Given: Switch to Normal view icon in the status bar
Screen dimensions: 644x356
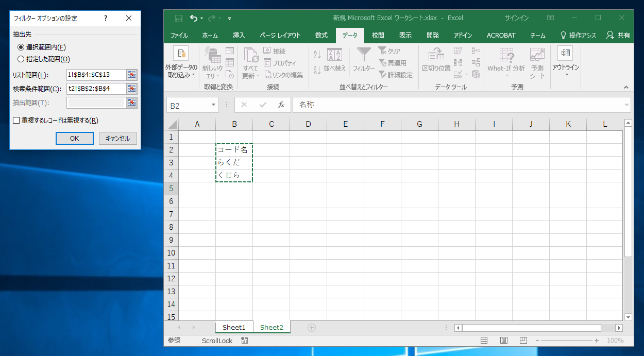Looking at the screenshot, I should coord(484,341).
